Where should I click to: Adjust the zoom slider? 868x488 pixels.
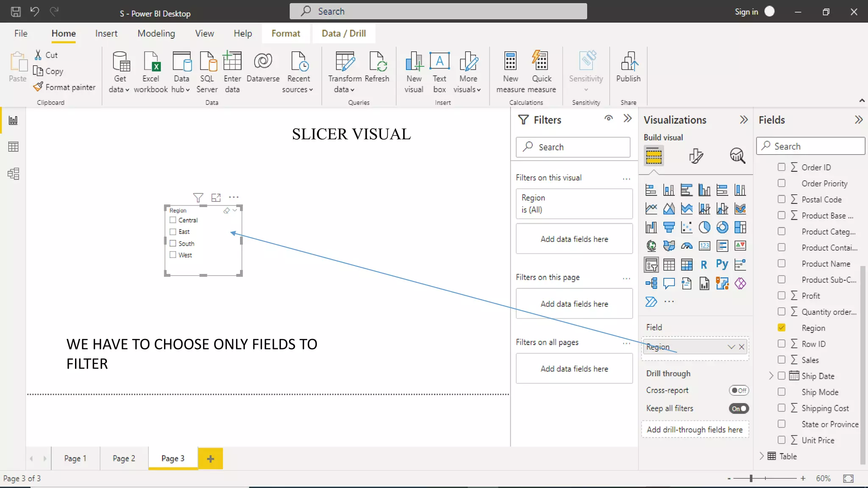(751, 478)
